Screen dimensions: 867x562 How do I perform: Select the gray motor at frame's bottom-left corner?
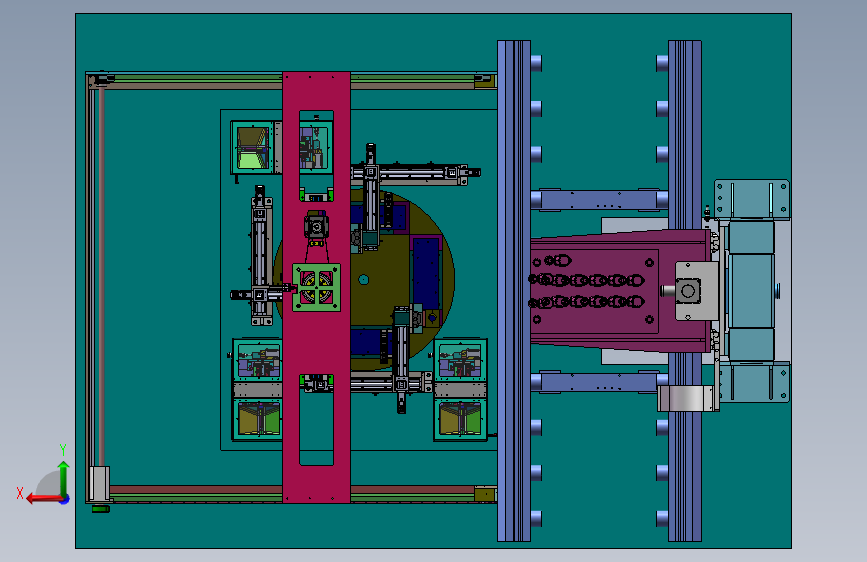coord(99,484)
